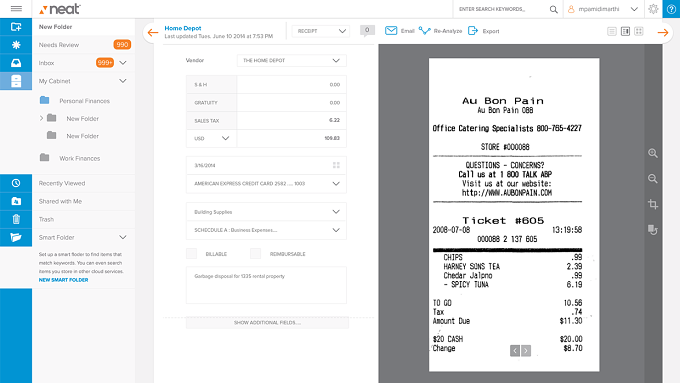Click the search magnifier icon
Screen dimensions: 680x383
[553, 9]
